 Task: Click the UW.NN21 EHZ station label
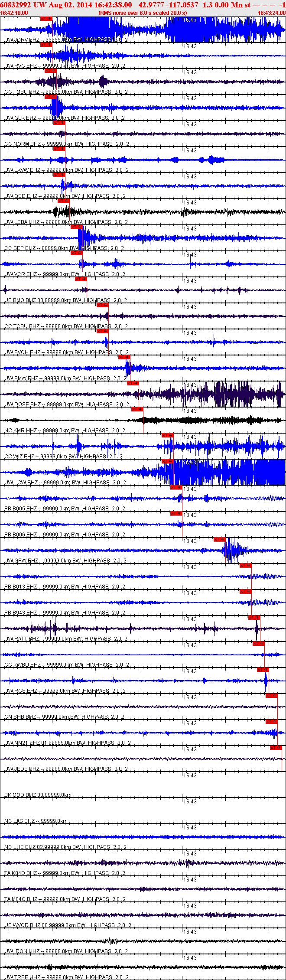point(68,743)
